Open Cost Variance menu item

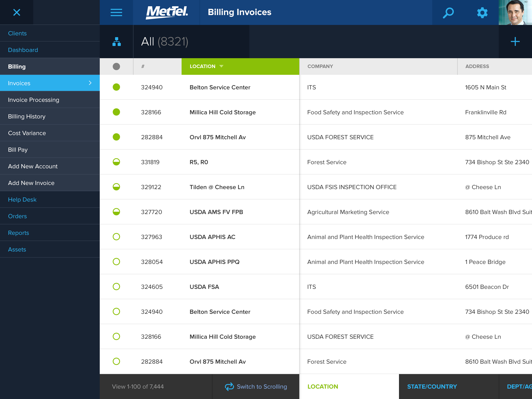27,133
